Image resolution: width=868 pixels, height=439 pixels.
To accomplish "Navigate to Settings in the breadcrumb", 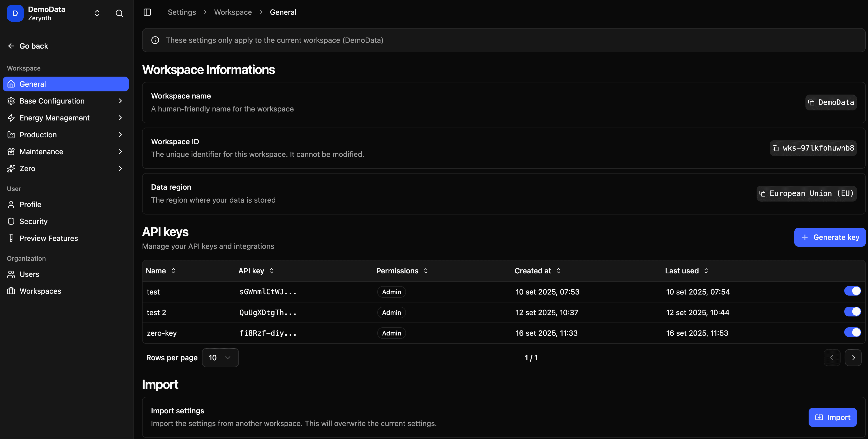I will [182, 12].
